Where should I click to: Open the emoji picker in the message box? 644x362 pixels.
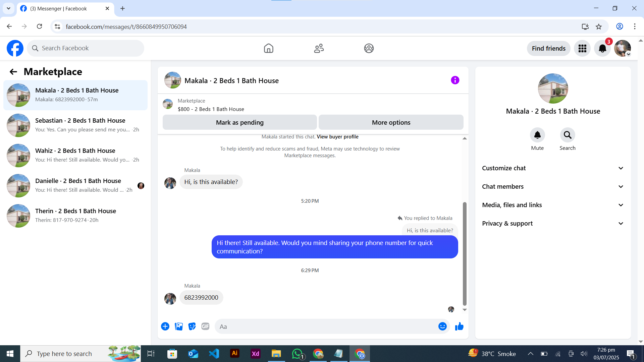(x=442, y=326)
